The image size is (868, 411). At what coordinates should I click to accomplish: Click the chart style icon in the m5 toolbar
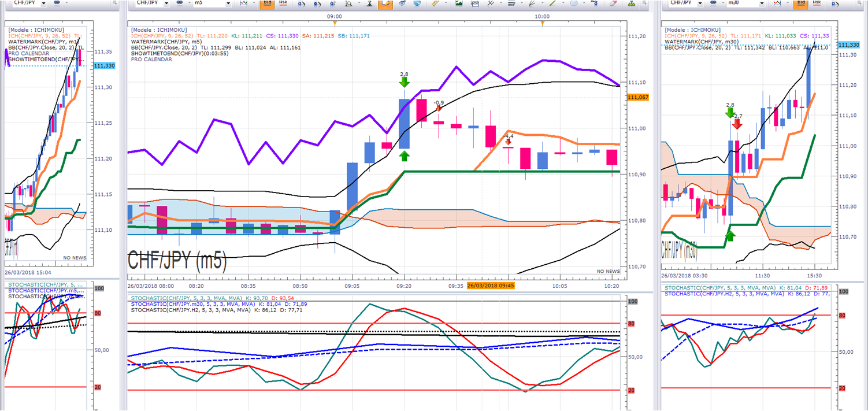pos(243,3)
